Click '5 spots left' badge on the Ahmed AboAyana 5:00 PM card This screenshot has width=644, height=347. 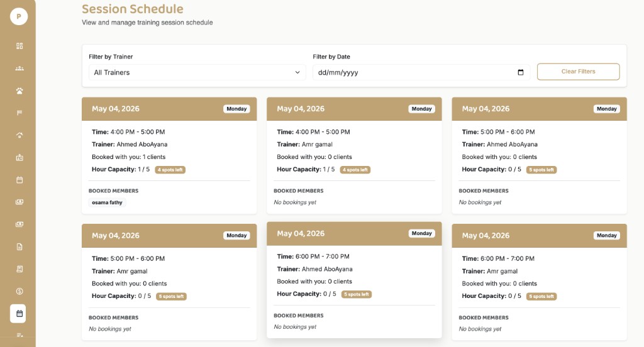tap(541, 170)
